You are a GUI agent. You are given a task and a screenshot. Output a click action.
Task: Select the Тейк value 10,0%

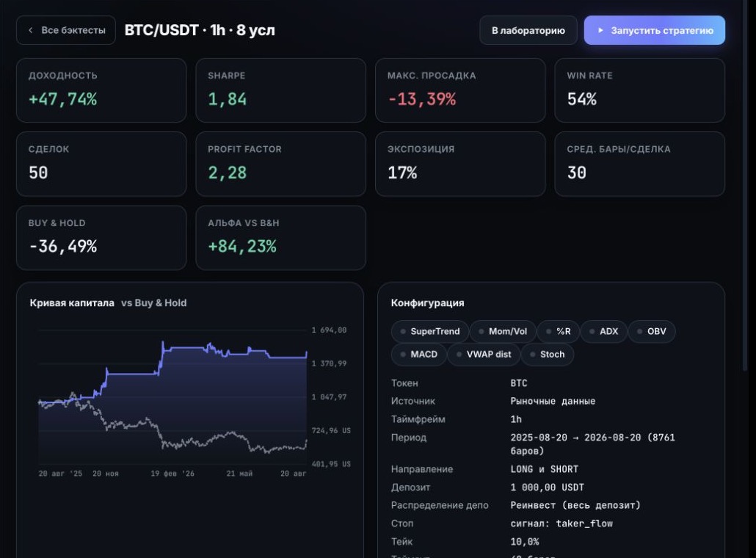525,542
